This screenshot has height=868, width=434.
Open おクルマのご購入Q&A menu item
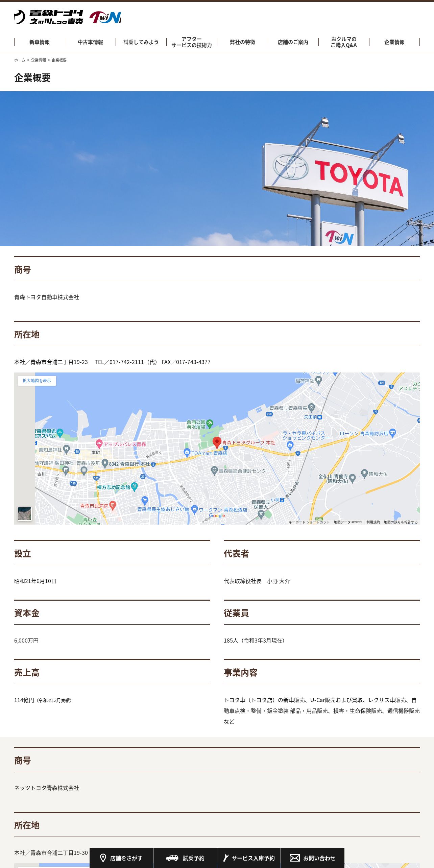(344, 42)
